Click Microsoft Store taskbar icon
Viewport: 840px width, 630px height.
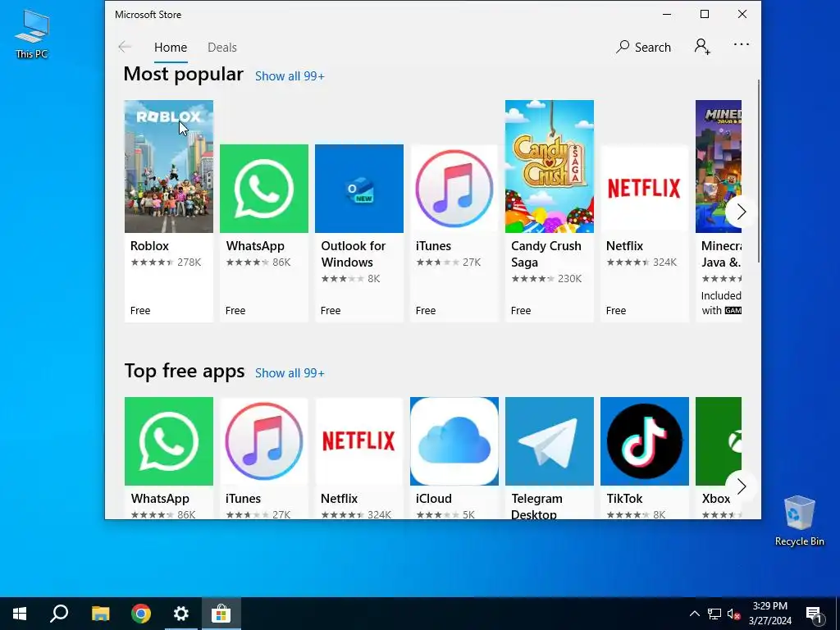(221, 614)
